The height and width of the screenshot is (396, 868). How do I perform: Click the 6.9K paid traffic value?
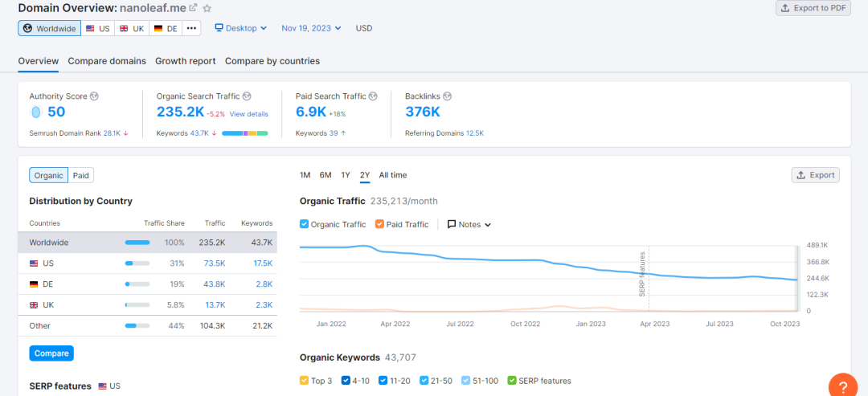point(311,112)
